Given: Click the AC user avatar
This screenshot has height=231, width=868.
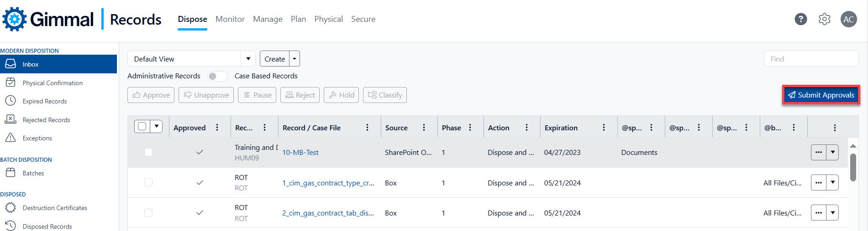Looking at the screenshot, I should (848, 19).
